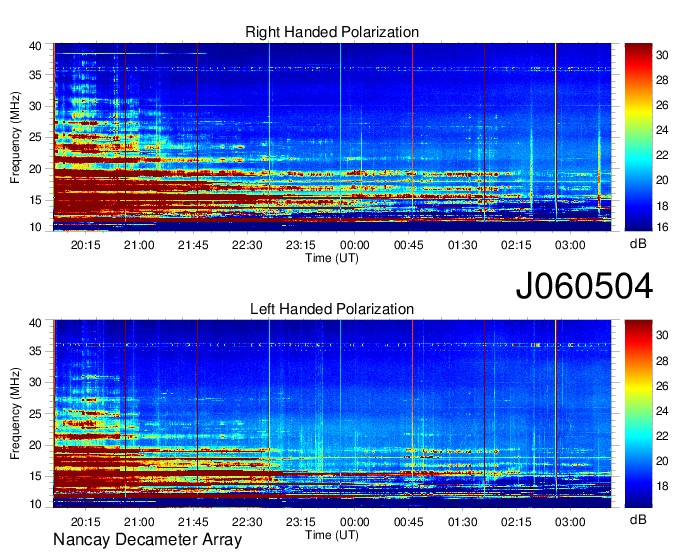Click the dB label of Left Handed color bar
This screenshot has height=552, width=680.
point(638,519)
